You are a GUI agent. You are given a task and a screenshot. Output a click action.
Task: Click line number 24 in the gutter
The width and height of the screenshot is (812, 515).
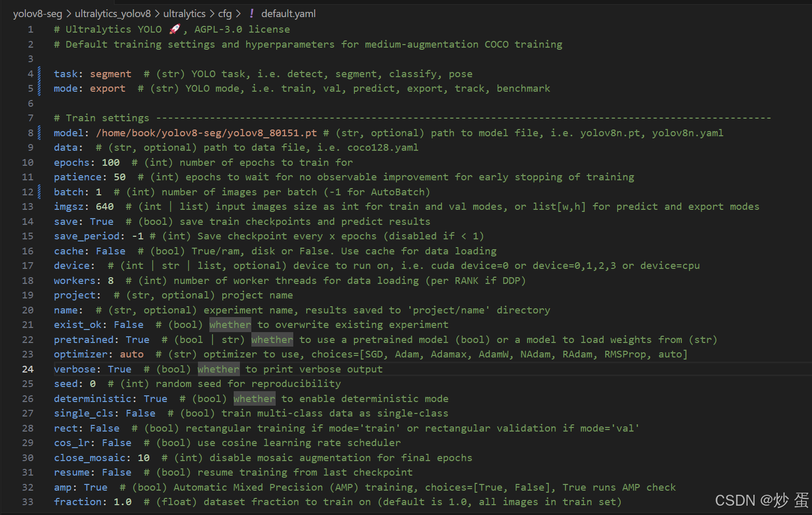point(28,369)
